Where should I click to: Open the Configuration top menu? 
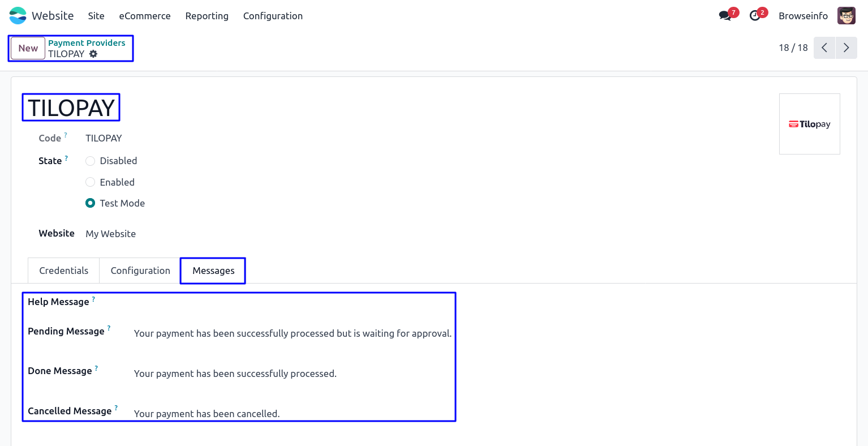point(273,16)
